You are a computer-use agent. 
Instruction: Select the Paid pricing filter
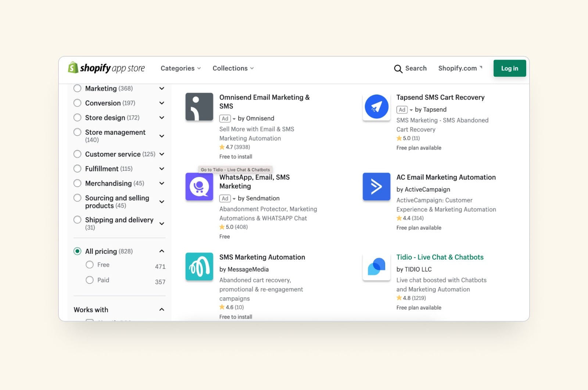89,280
